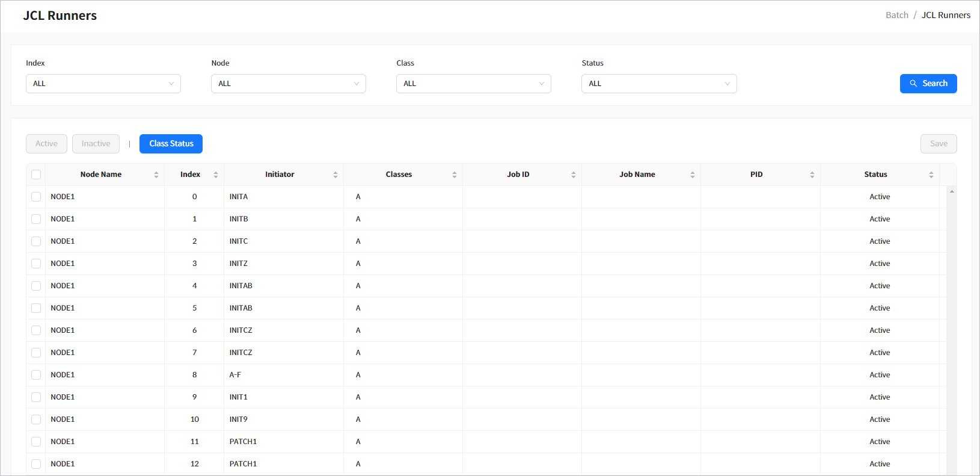The image size is (980, 476).
Task: Expand the Node filter dropdown
Action: pyautogui.click(x=288, y=84)
